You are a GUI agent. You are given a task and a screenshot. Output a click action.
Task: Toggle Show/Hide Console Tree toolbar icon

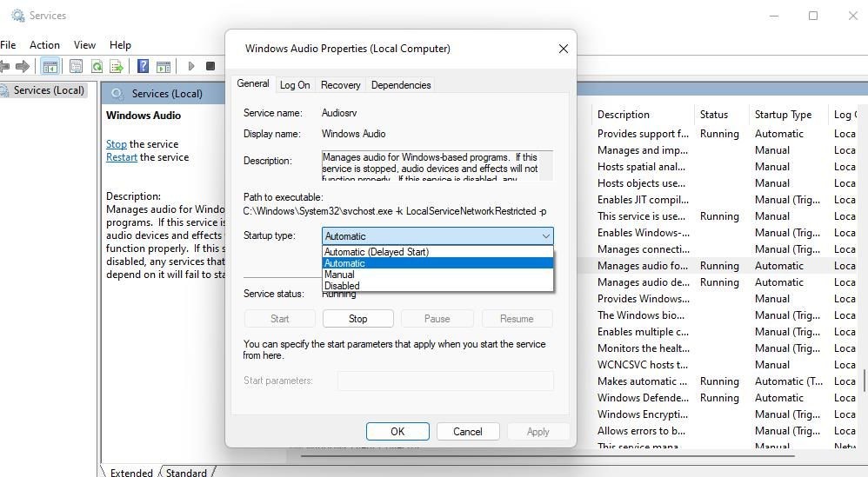(50, 67)
